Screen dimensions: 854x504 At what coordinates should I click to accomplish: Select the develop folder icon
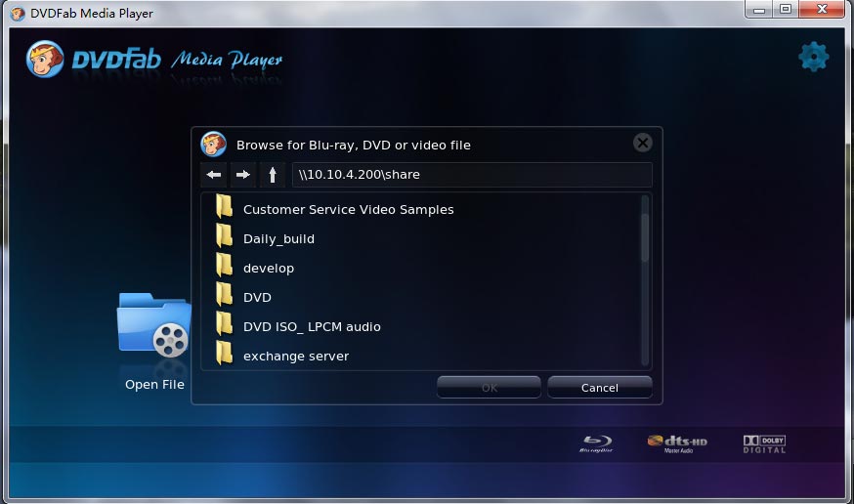pyautogui.click(x=224, y=265)
